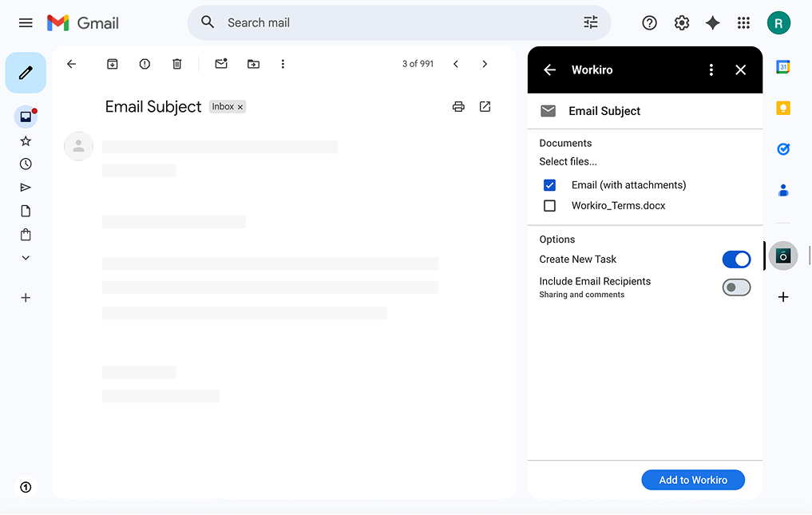This screenshot has height=515, width=812.
Task: Mark the email as unread
Action: click(x=221, y=64)
